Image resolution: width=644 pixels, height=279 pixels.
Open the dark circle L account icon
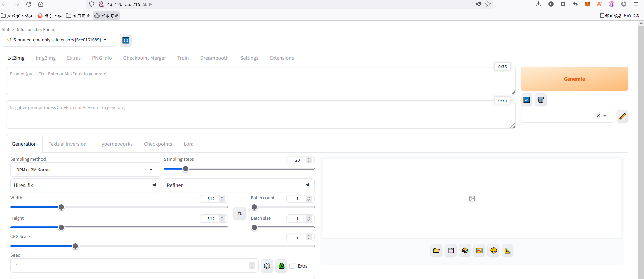551,4
